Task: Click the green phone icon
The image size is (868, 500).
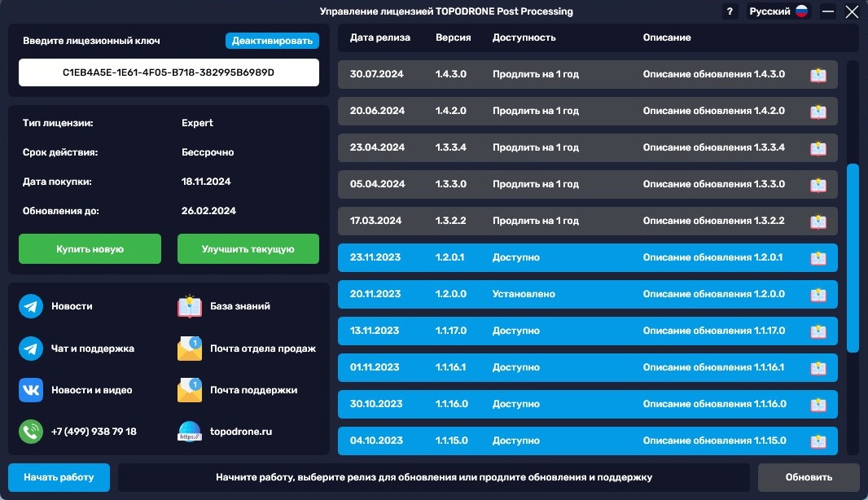Action: pyautogui.click(x=31, y=432)
